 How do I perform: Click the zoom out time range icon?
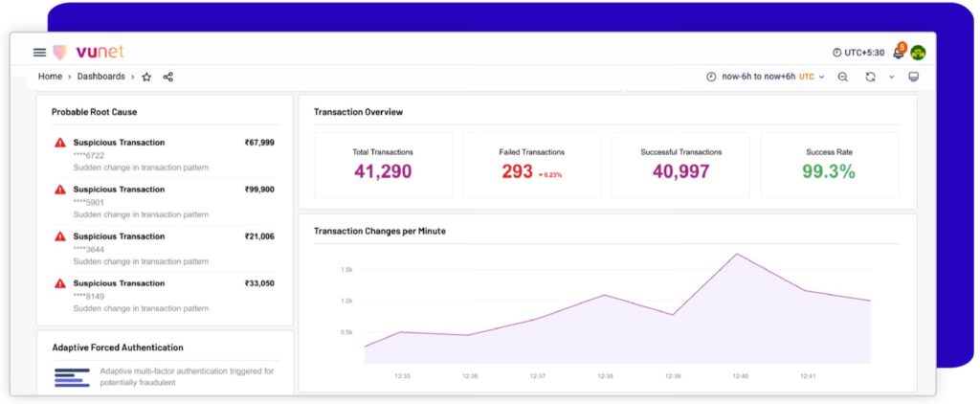click(x=842, y=77)
